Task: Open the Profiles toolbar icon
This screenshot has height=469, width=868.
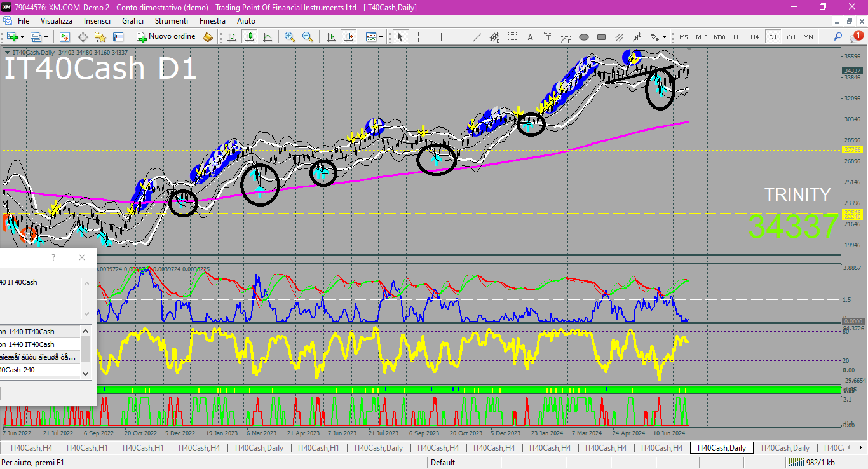Action: pyautogui.click(x=36, y=37)
